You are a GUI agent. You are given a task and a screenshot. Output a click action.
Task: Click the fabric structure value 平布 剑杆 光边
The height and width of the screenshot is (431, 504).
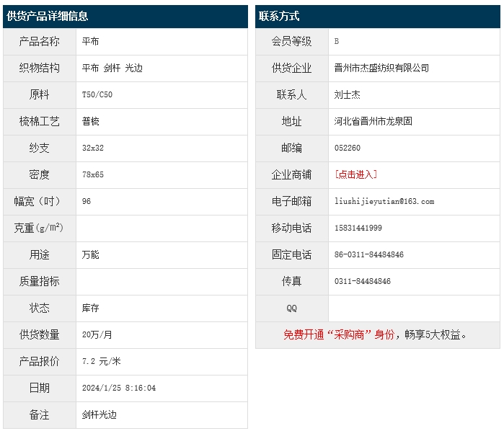[x=112, y=68]
